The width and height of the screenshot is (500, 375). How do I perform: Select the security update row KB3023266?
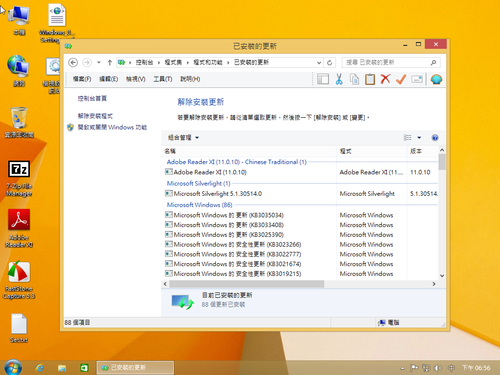(x=300, y=244)
